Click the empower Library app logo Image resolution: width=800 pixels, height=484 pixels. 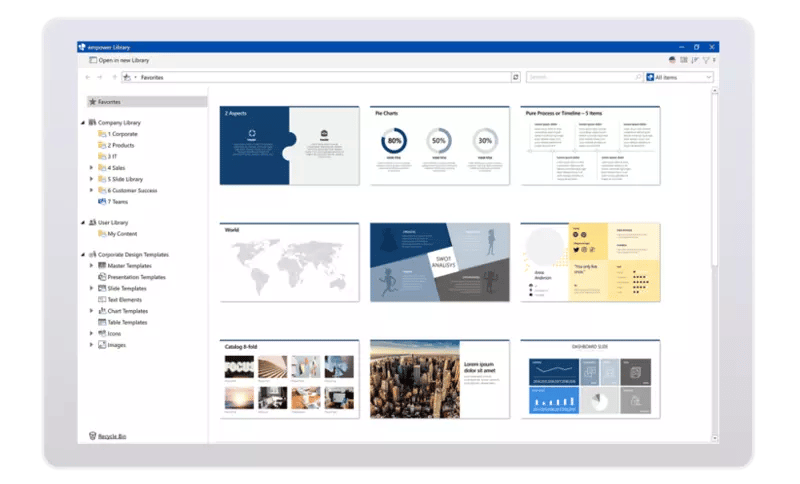point(82,47)
